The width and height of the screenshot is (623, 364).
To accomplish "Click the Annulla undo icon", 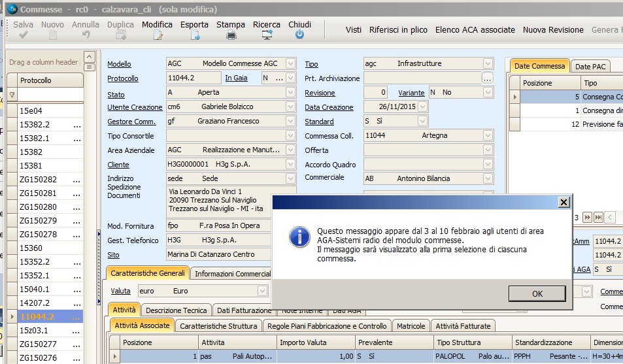I will pos(86,35).
